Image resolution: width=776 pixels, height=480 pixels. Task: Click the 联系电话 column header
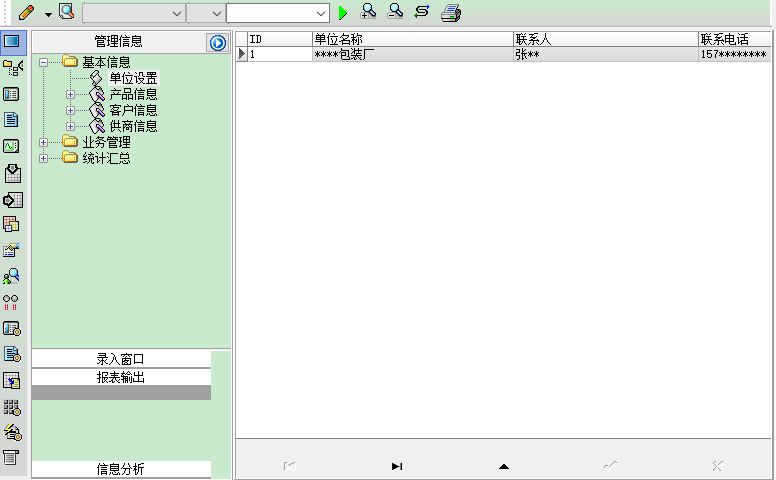point(734,39)
